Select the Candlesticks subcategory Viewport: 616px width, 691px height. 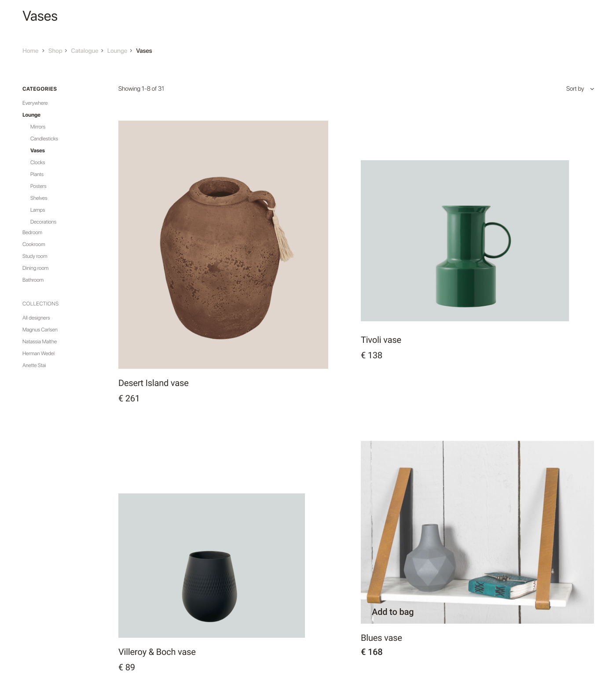pyautogui.click(x=44, y=139)
